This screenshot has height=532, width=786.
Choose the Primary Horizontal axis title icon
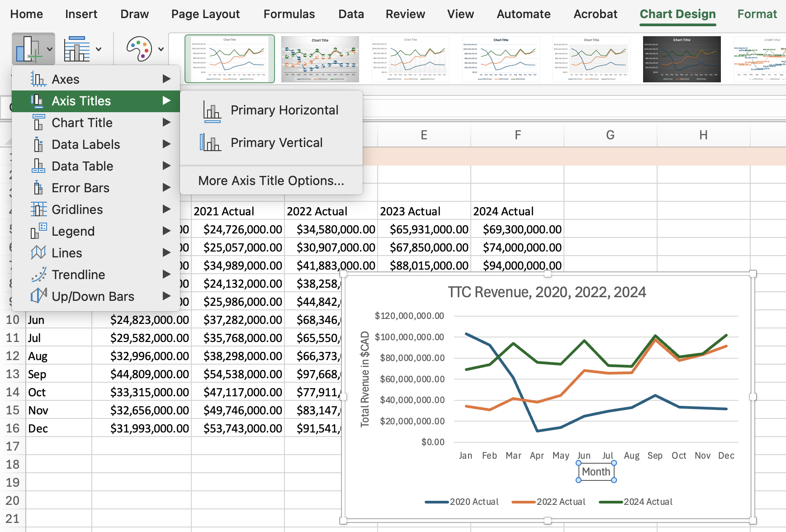(x=212, y=111)
